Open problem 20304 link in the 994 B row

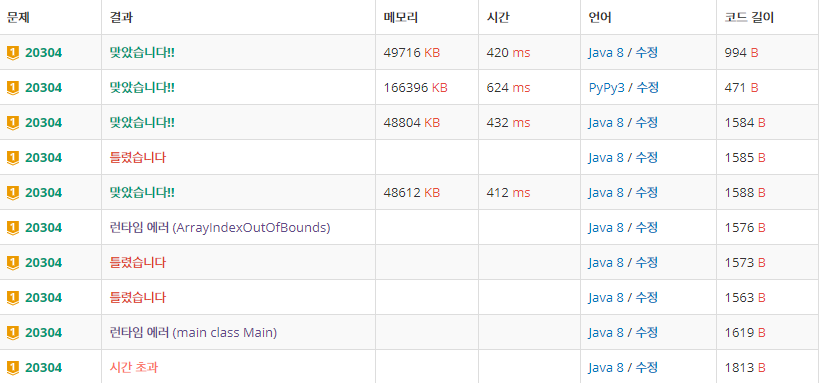click(43, 52)
